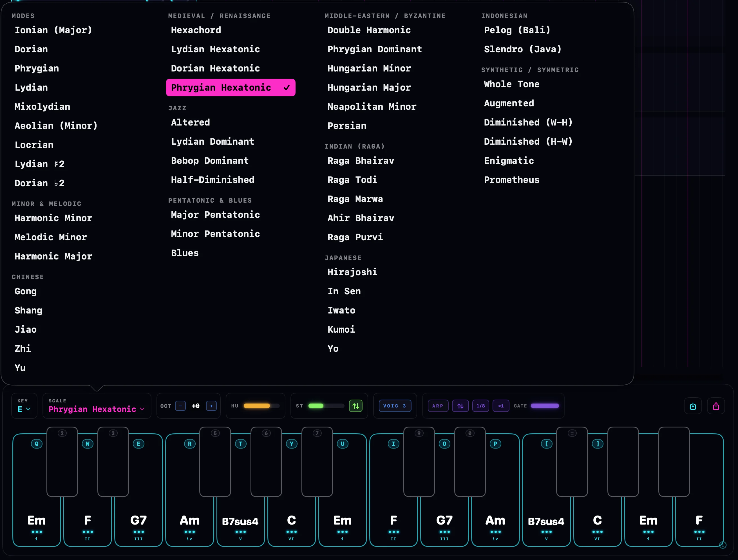Open the KEY dropdown showing E
Viewport: 738px width, 560px height.
pos(24,406)
